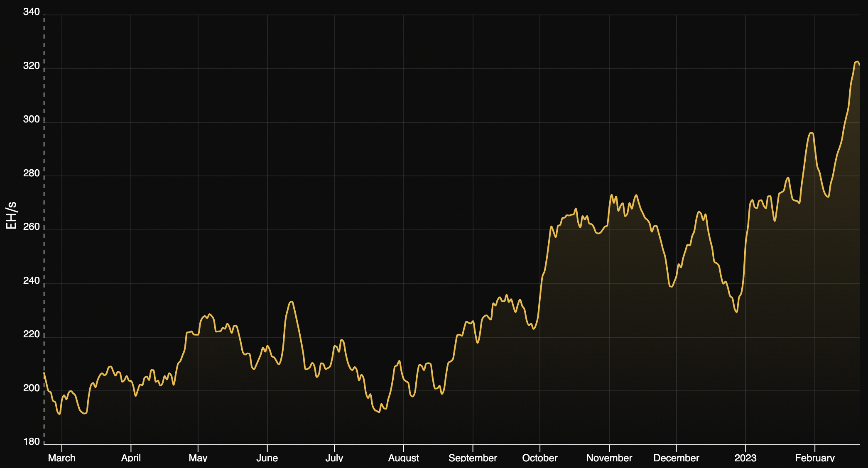Click the '300' y-axis value
This screenshot has height=468, width=868.
click(x=32, y=119)
